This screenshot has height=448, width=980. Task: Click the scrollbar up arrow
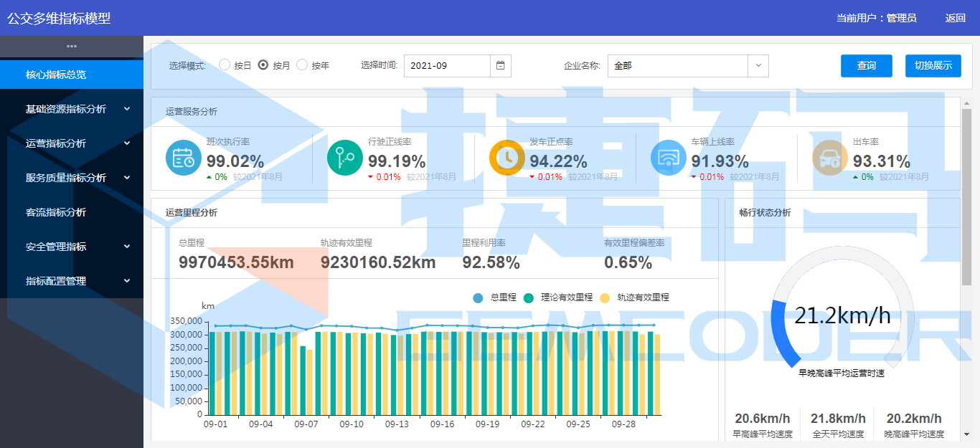pyautogui.click(x=966, y=103)
